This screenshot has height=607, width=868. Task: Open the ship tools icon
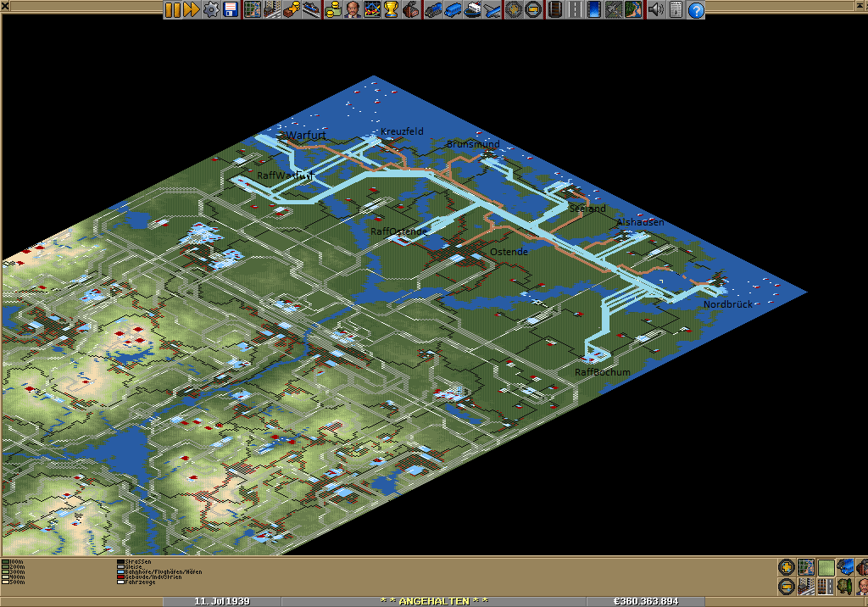[x=474, y=10]
